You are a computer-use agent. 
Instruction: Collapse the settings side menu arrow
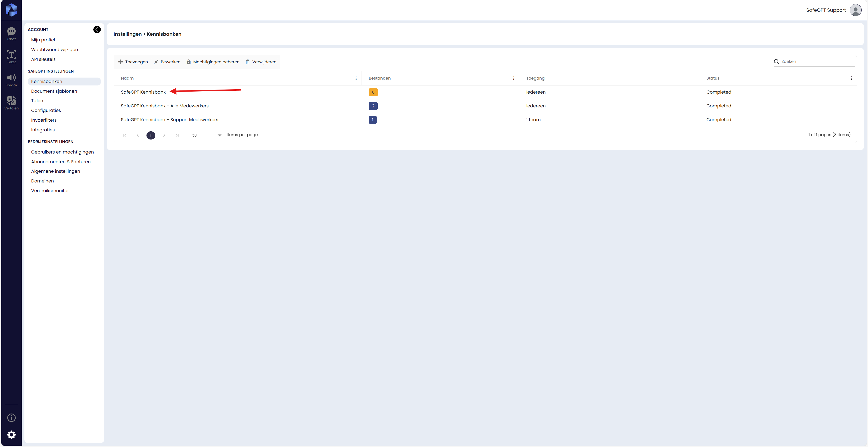click(x=97, y=30)
